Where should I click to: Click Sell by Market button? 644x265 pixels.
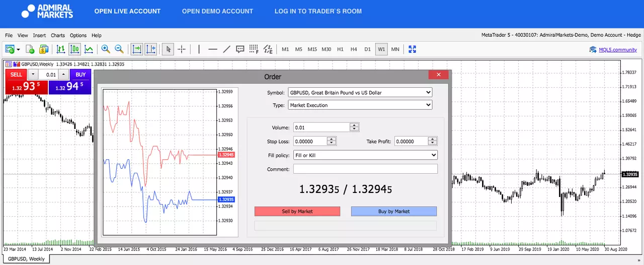click(x=297, y=212)
